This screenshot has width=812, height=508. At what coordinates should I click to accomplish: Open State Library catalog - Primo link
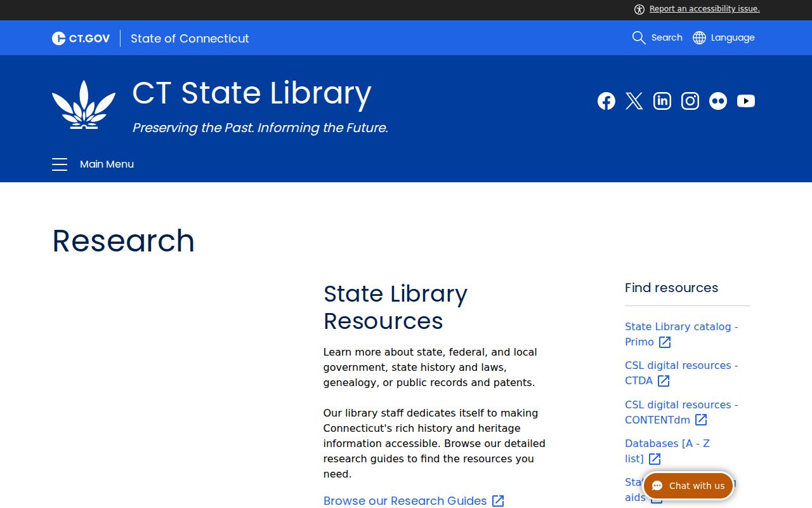pos(681,334)
